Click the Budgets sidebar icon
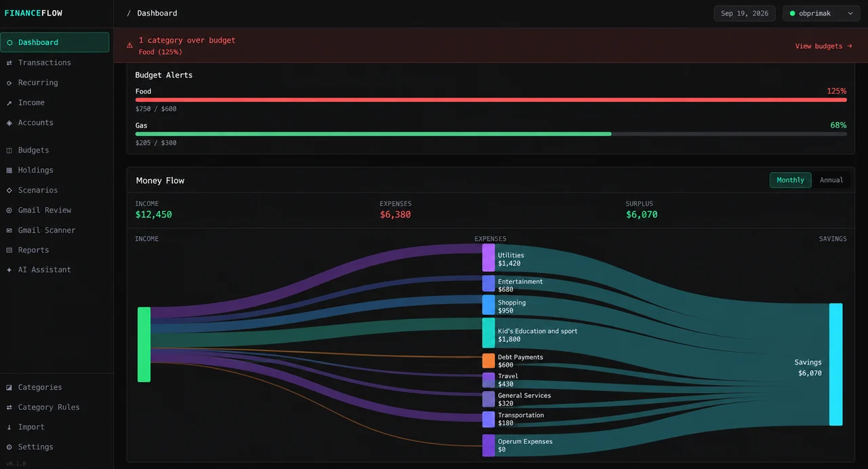Screen dimensions: 868x469 (9, 150)
